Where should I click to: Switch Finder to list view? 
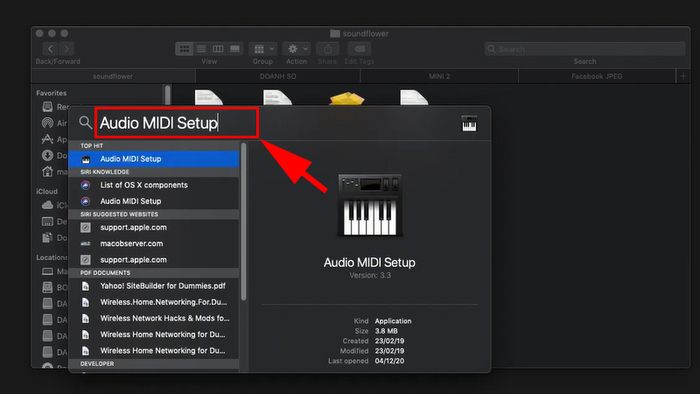[201, 49]
